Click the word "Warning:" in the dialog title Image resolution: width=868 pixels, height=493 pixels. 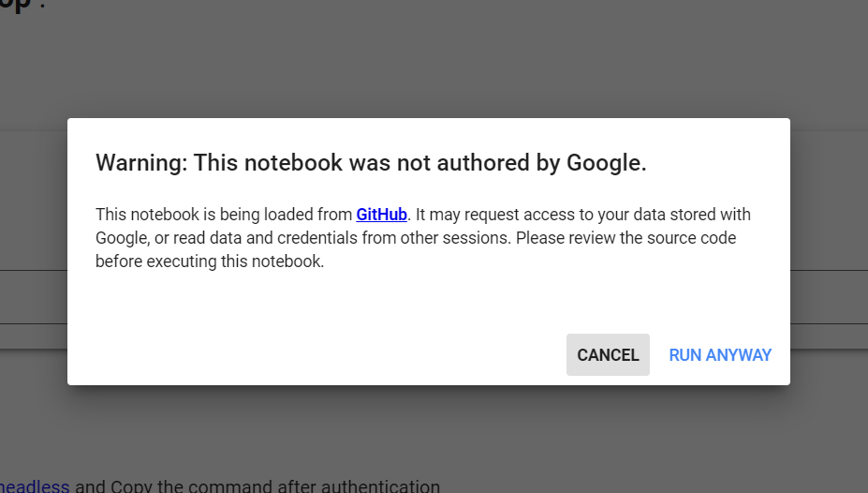click(x=141, y=163)
